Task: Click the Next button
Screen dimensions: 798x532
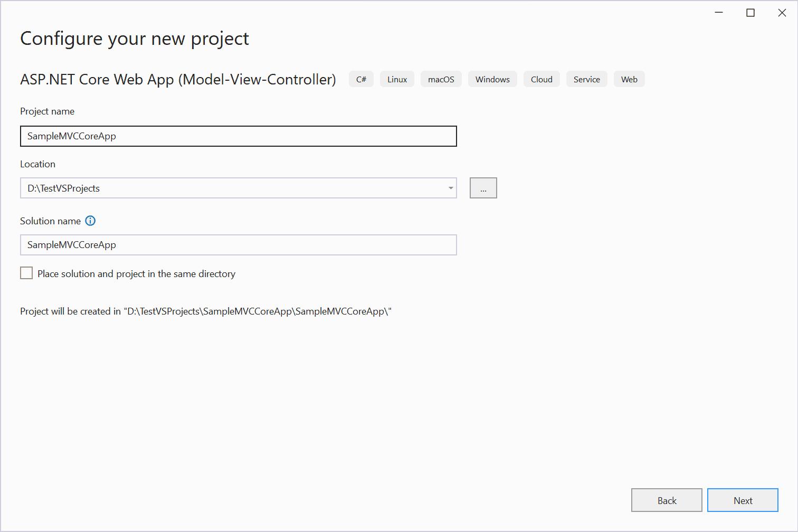Action: 743,500
